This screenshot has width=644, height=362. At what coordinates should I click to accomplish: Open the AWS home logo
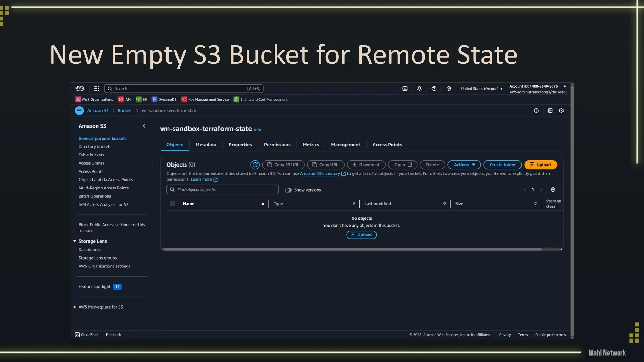pos(80,88)
